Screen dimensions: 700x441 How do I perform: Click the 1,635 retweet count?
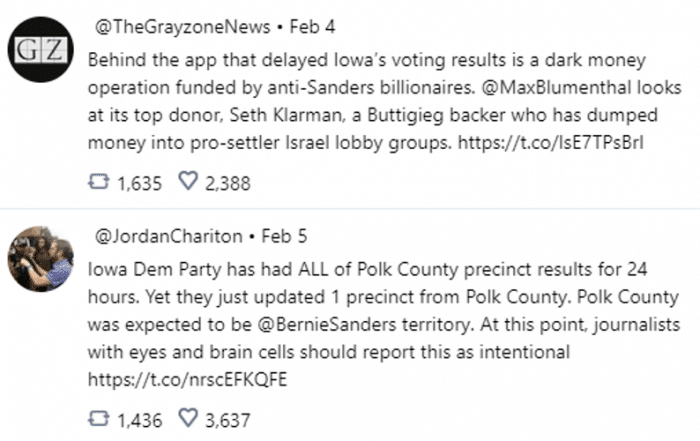click(x=139, y=183)
